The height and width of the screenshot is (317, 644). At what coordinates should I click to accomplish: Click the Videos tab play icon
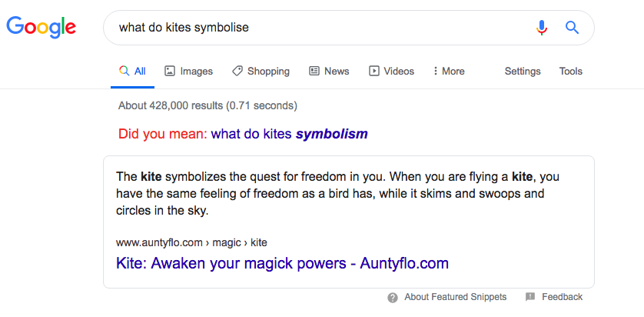point(374,71)
